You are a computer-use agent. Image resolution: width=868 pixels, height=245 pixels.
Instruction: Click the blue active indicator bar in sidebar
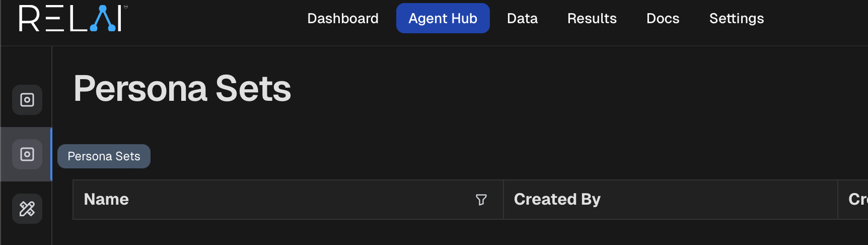pos(51,154)
